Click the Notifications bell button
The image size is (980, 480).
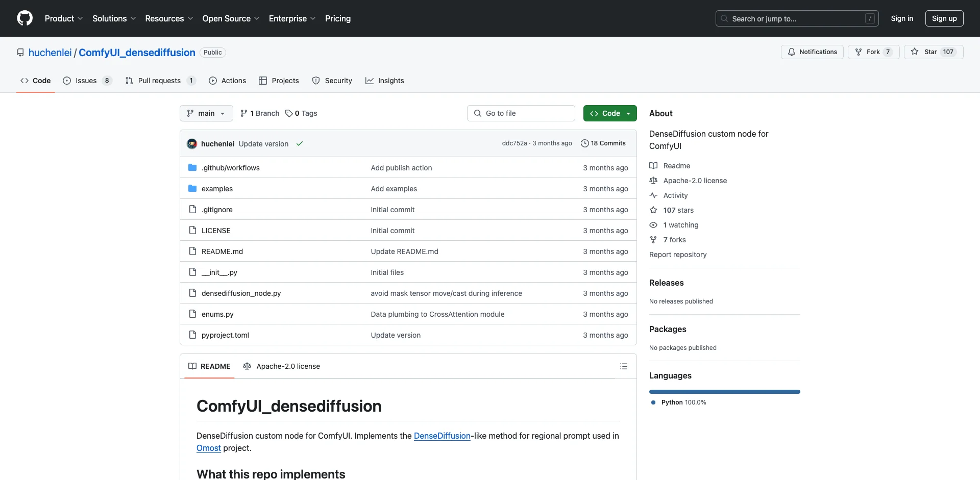coord(812,52)
